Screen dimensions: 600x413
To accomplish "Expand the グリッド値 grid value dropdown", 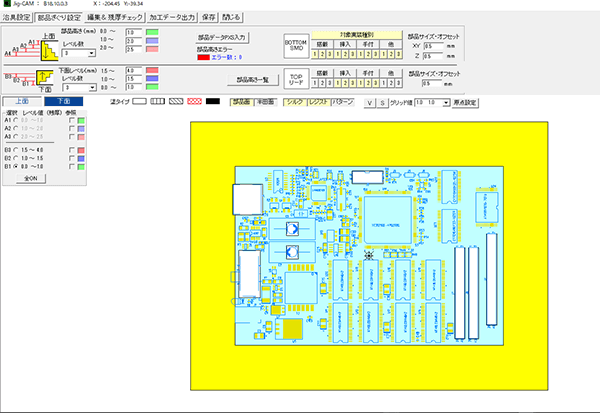I will tap(433, 102).
